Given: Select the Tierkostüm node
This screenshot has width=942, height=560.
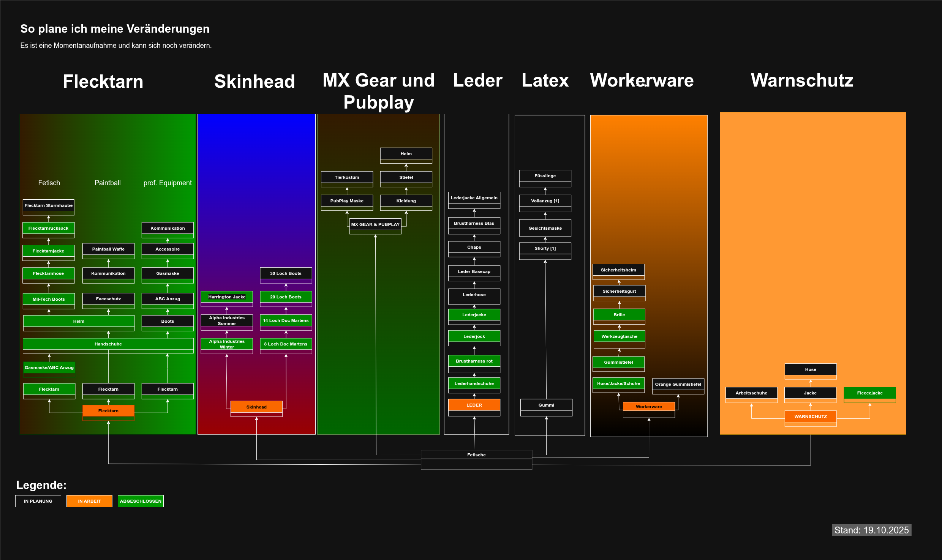Looking at the screenshot, I should click(x=347, y=177).
